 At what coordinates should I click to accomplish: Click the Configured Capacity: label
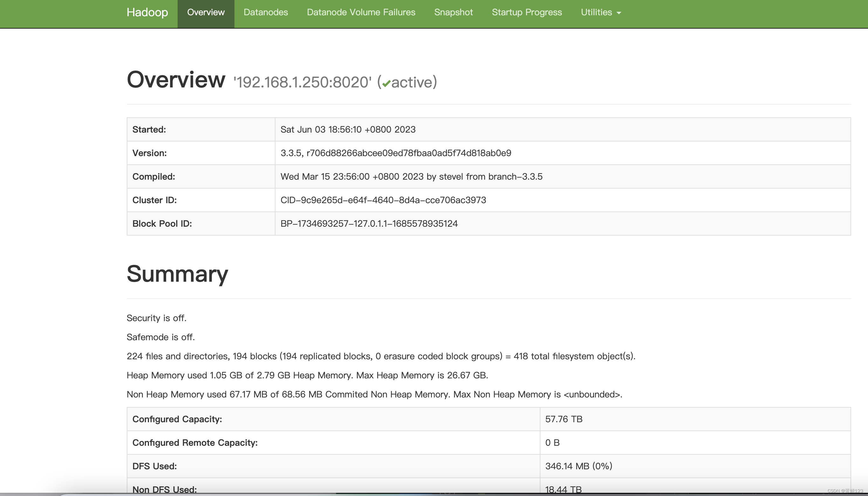177,419
